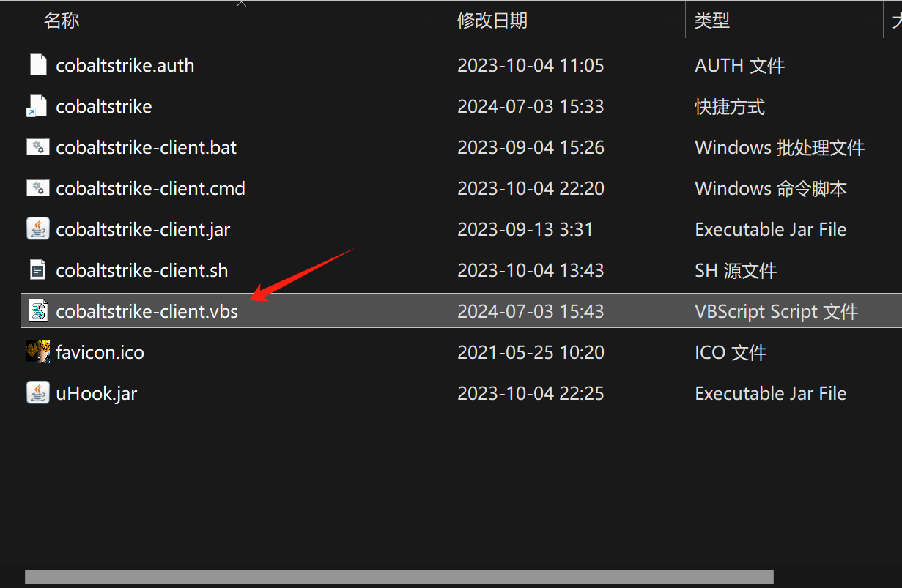Click the favicon.ico thumbnail icon
The image size is (902, 588).
coord(38,352)
